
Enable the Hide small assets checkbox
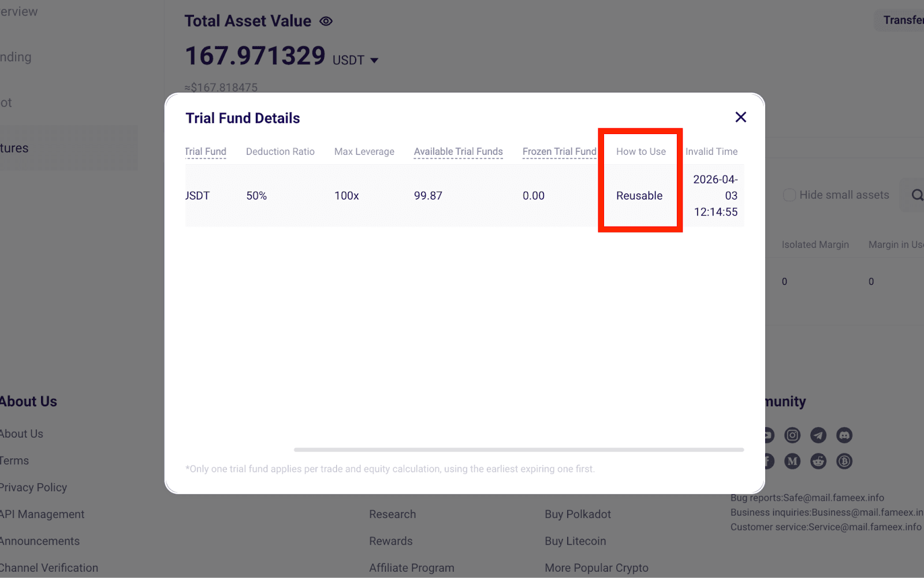click(x=789, y=195)
